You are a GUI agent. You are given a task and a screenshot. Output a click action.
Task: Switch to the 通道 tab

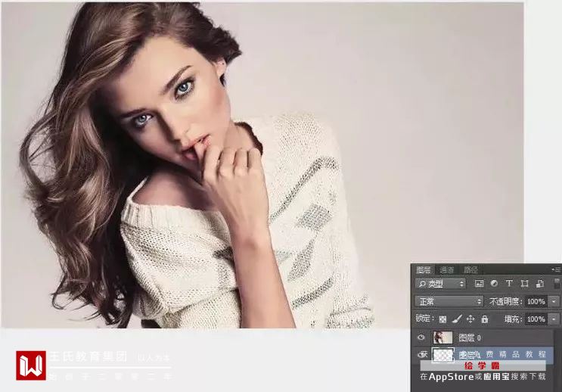[447, 269]
